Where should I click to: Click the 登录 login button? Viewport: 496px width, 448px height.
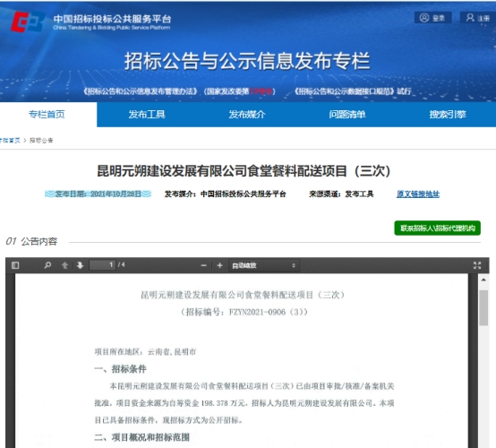(x=432, y=18)
